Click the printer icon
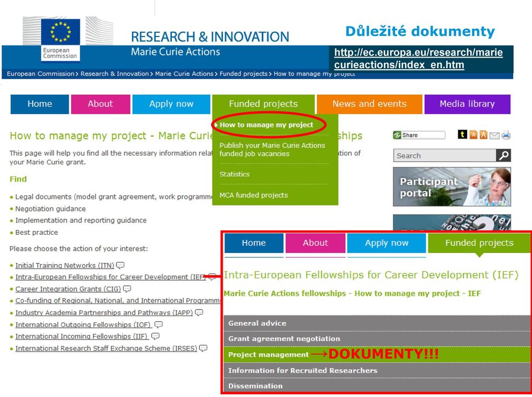The height and width of the screenshot is (397, 532). (x=506, y=135)
